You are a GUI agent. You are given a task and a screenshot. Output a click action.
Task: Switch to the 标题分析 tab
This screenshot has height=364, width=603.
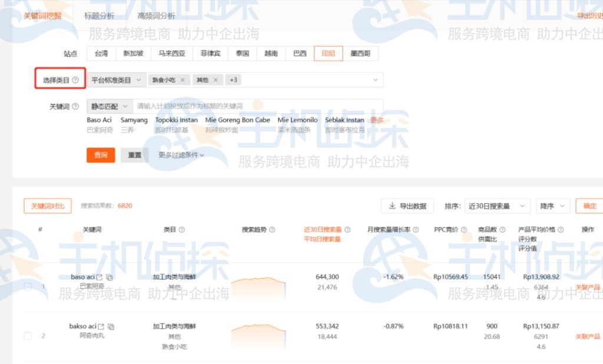[x=98, y=15]
